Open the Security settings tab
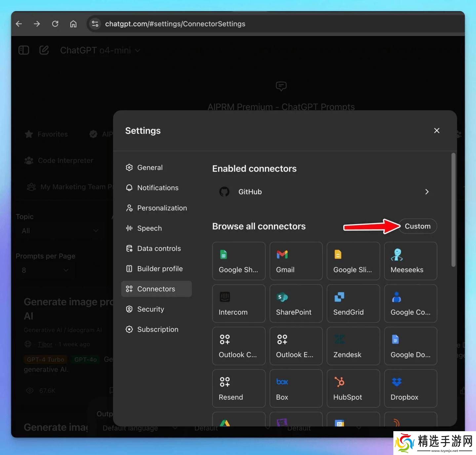Image resolution: width=476 pixels, height=455 pixels. coord(150,309)
